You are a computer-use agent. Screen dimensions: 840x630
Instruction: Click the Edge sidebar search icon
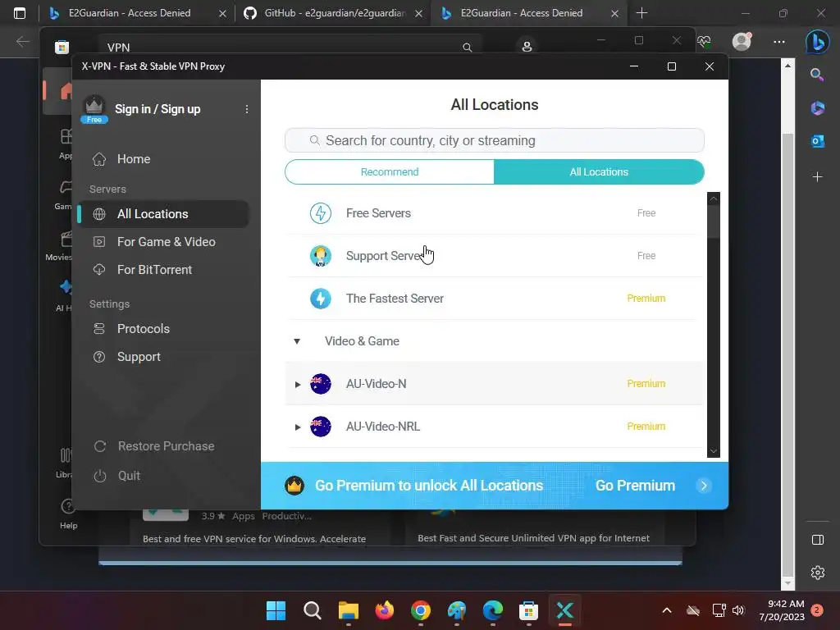tap(817, 75)
